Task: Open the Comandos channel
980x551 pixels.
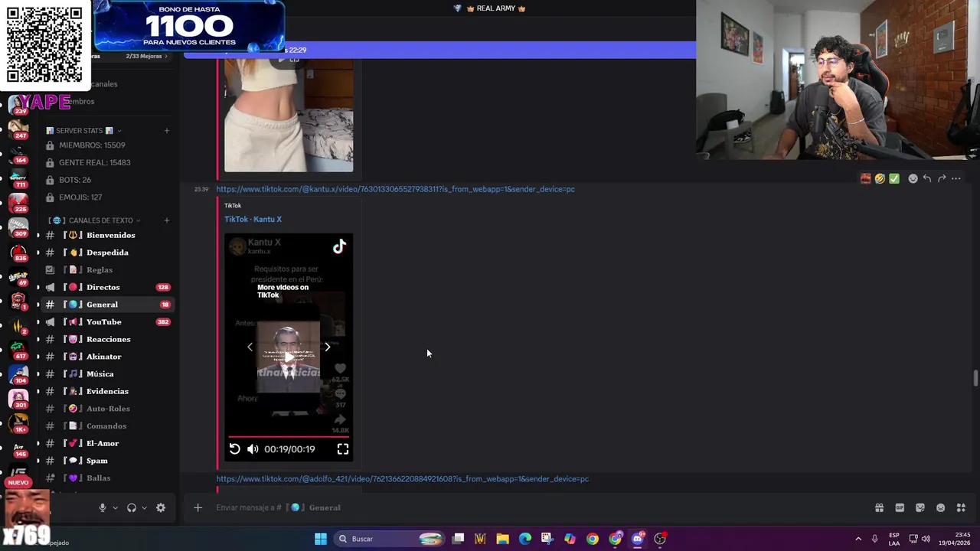Action: [x=106, y=425]
